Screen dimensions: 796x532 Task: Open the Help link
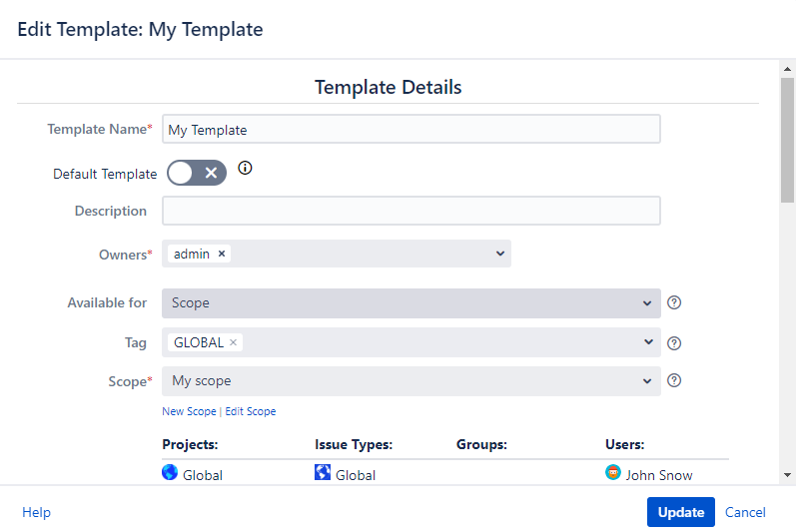tap(36, 512)
